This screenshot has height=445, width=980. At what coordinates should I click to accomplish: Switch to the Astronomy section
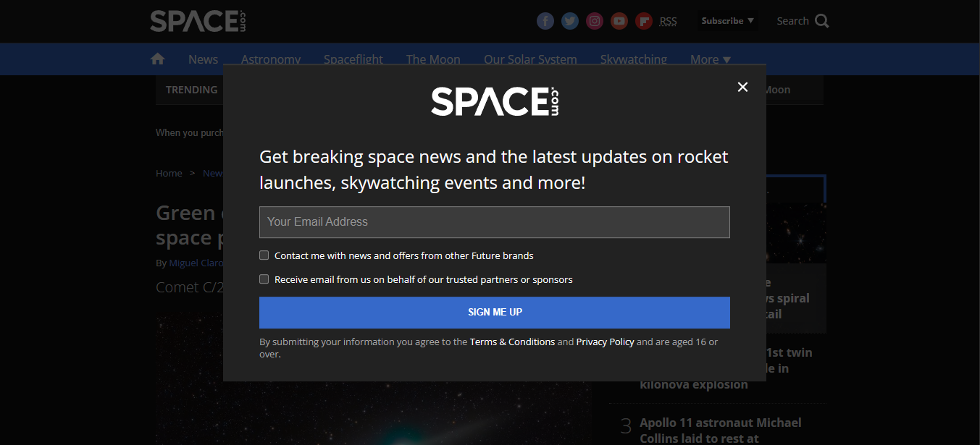click(270, 59)
